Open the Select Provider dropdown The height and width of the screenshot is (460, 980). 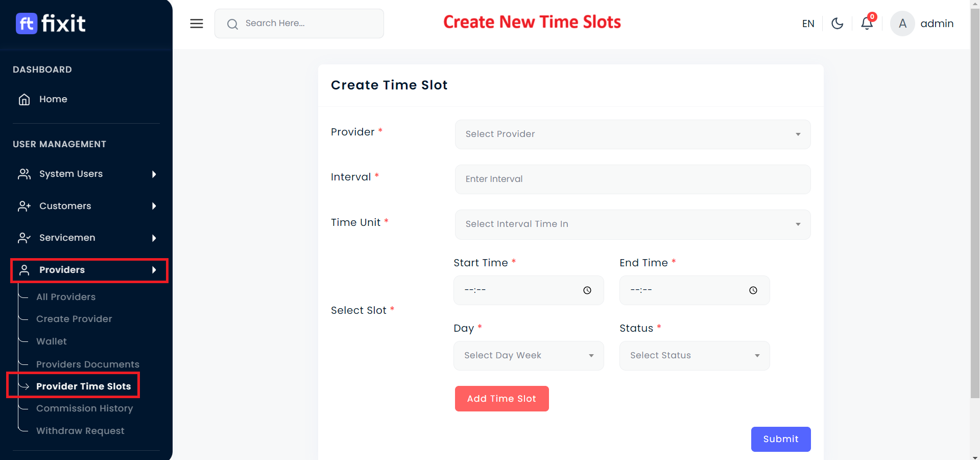tap(632, 134)
